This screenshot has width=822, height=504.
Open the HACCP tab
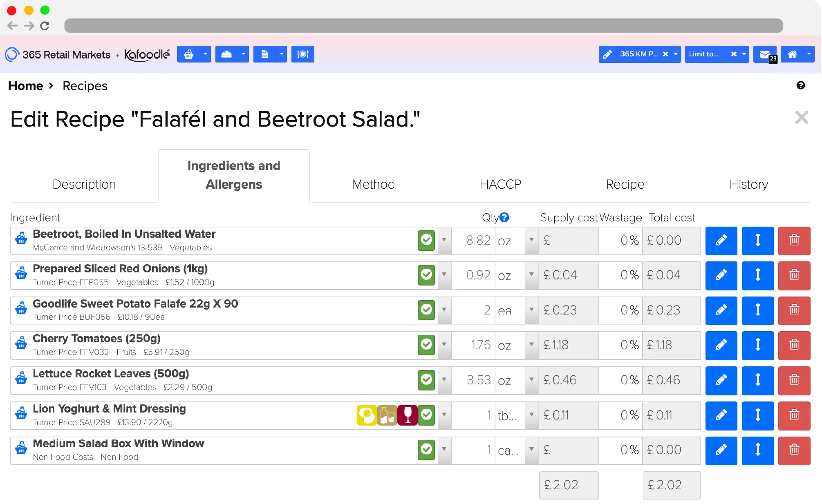tap(500, 184)
